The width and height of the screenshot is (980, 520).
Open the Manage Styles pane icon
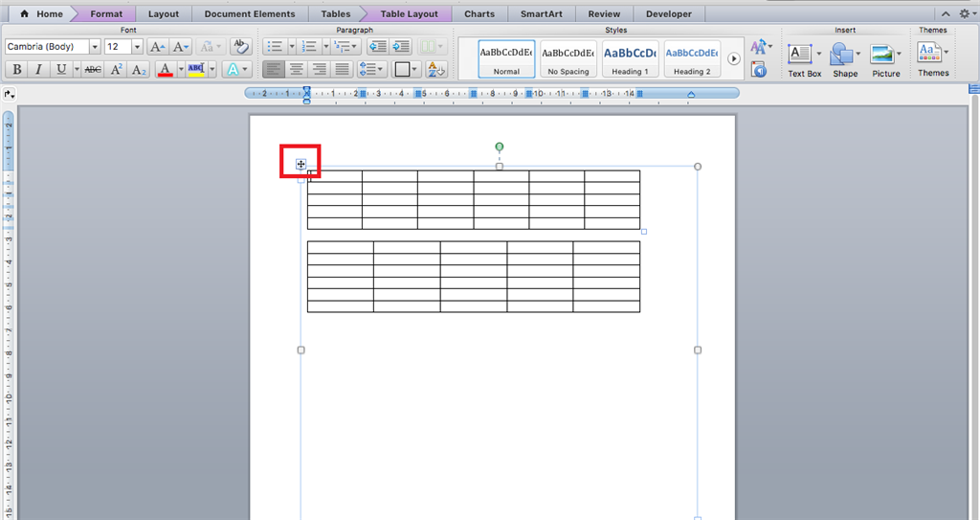759,69
